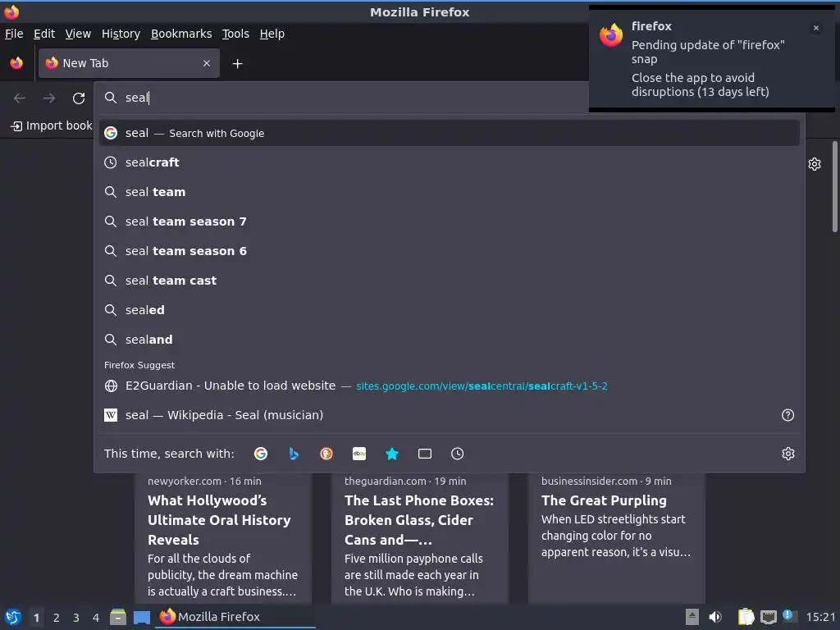Open The Great Purpling article card
The height and width of the screenshot is (630, 840).
(617, 538)
